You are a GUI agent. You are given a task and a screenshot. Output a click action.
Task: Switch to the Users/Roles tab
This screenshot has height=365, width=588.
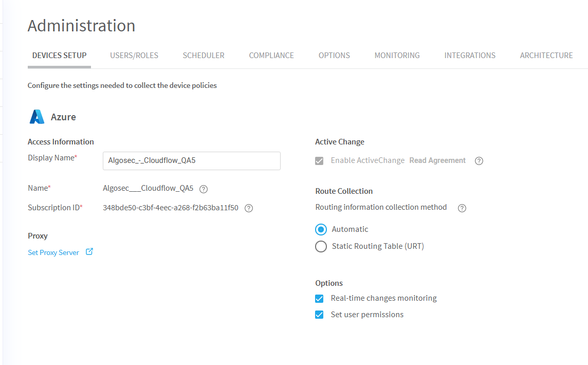(x=134, y=56)
